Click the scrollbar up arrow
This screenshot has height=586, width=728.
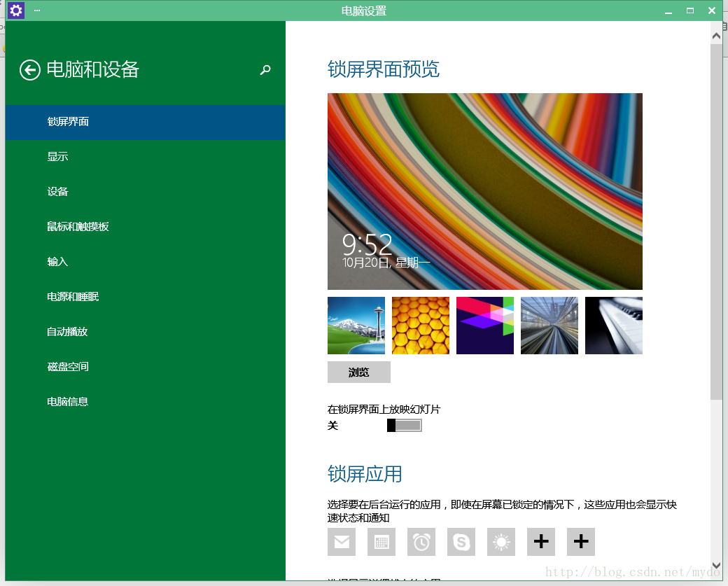[x=716, y=36]
